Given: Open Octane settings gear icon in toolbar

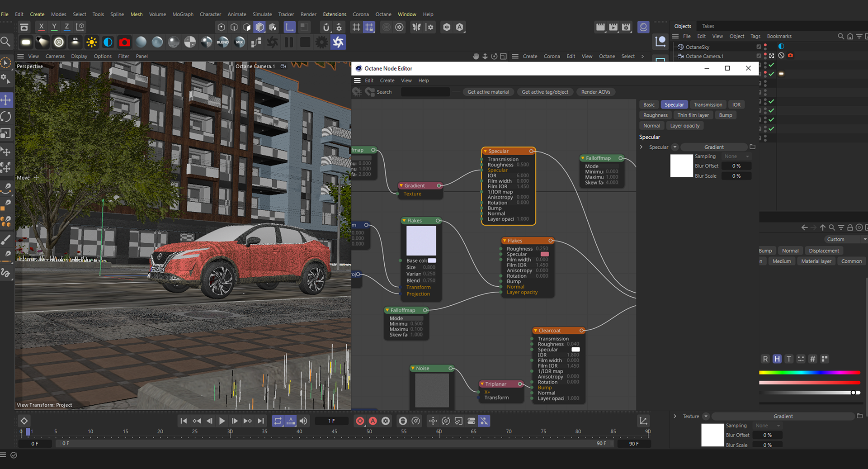Looking at the screenshot, I should [321, 42].
